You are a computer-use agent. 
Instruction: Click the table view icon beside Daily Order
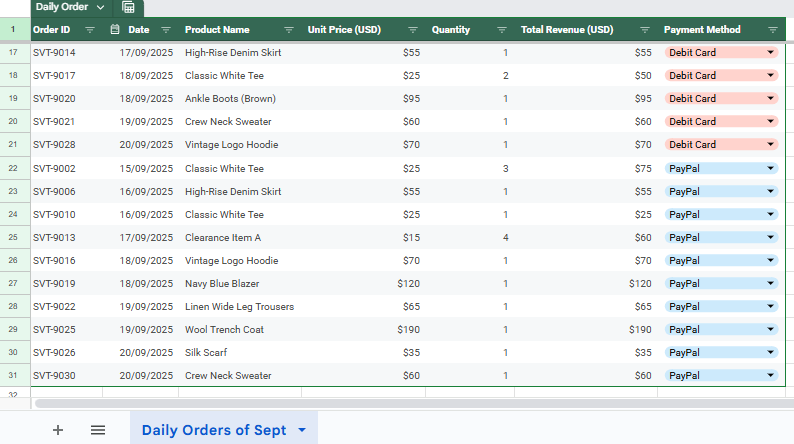click(128, 7)
